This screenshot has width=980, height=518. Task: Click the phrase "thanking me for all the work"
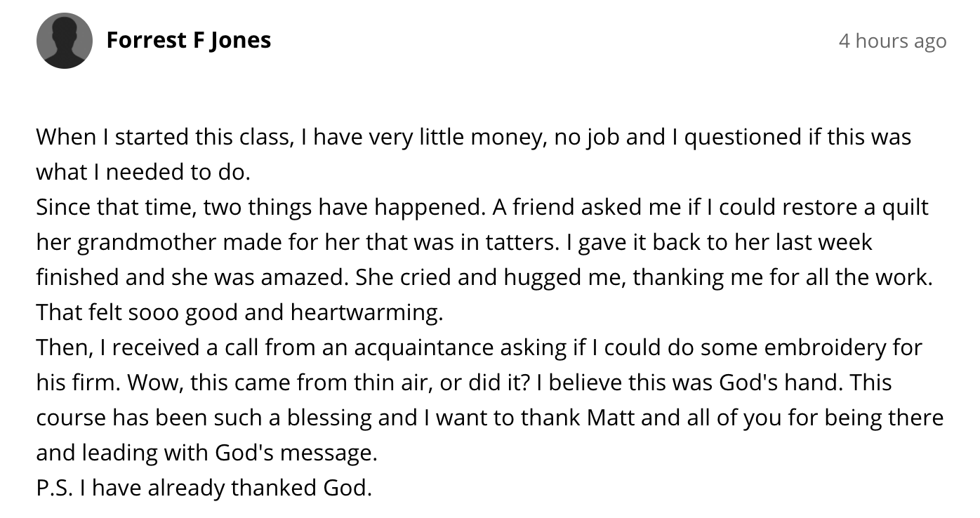pos(782,277)
